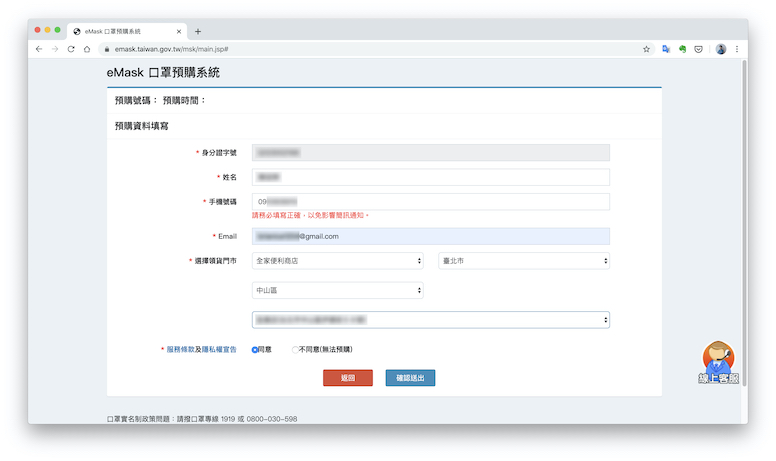
Task: Click the red 返回 back button
Action: (348, 378)
